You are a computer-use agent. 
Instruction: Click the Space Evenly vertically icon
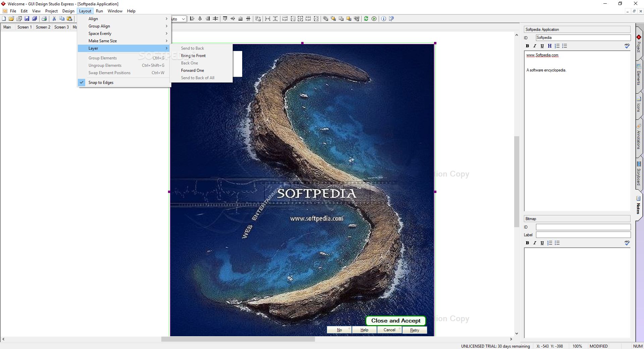pyautogui.click(x=275, y=19)
